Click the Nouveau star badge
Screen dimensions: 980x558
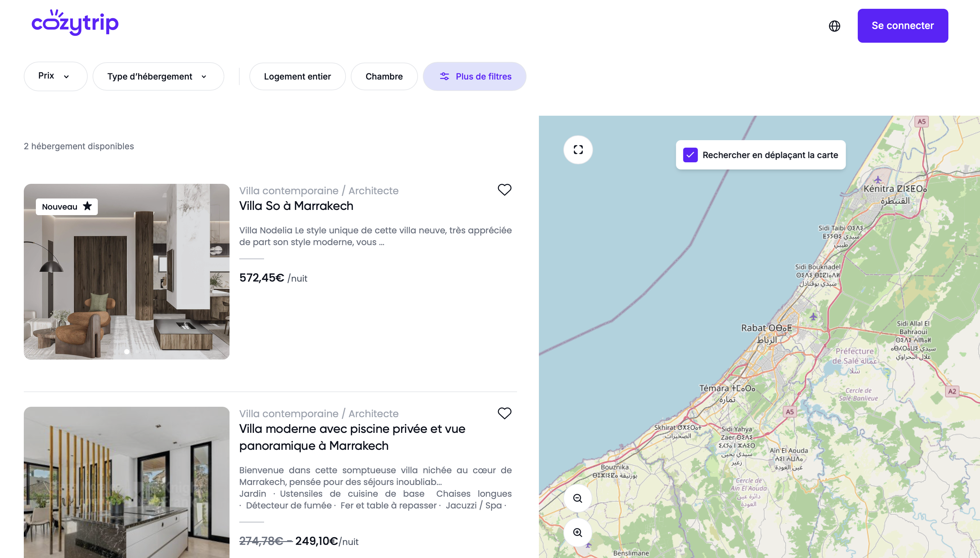pos(67,207)
